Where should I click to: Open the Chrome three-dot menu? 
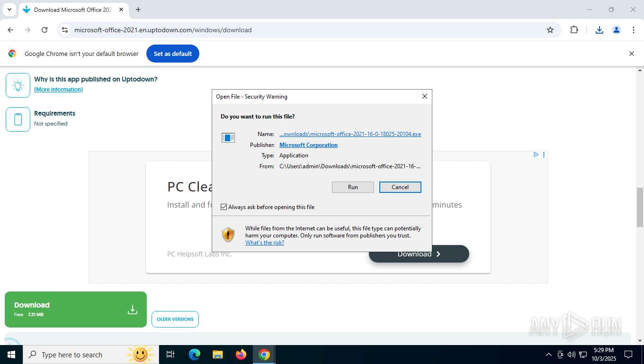[x=634, y=30]
